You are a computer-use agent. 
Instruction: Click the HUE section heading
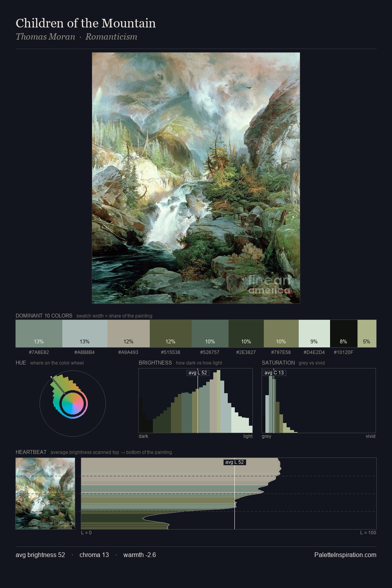pos(21,363)
